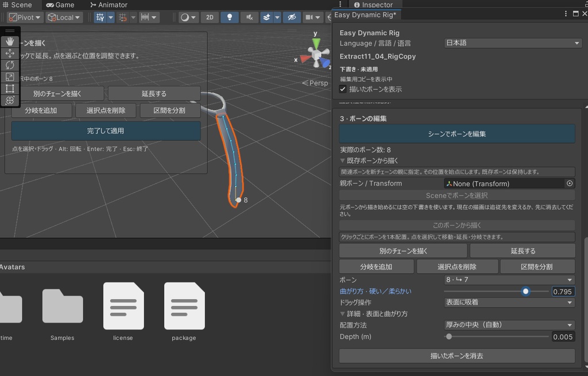
Task: Toggle grid visibility in Scene toolbar
Action: [x=100, y=17]
